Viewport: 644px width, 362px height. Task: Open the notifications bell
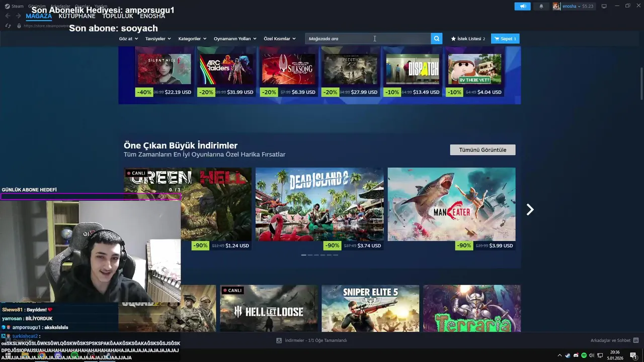[x=541, y=6]
